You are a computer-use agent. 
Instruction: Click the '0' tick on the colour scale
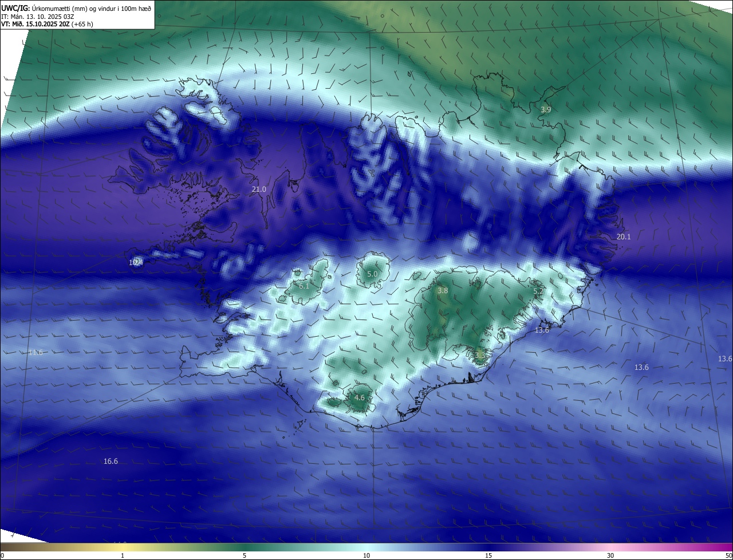[x=2, y=555]
